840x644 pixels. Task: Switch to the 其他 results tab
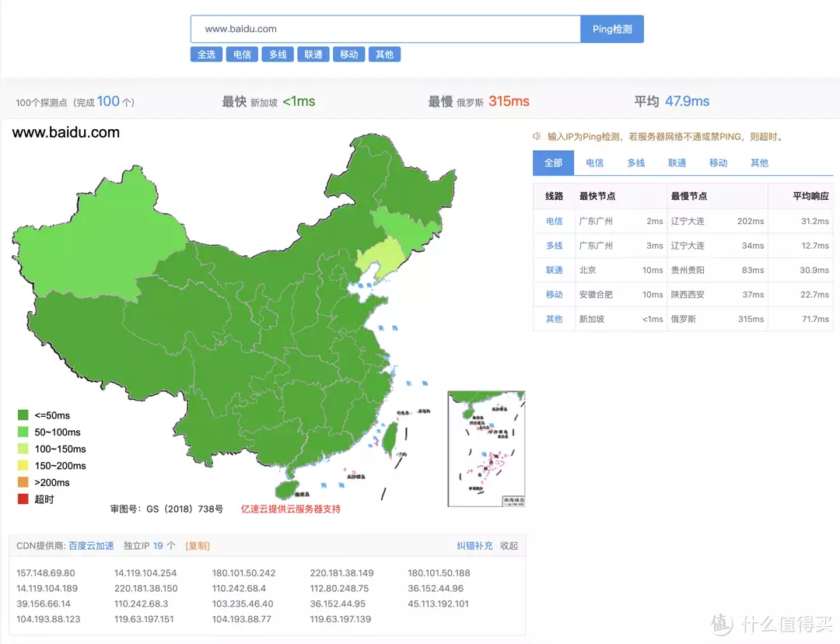759,163
